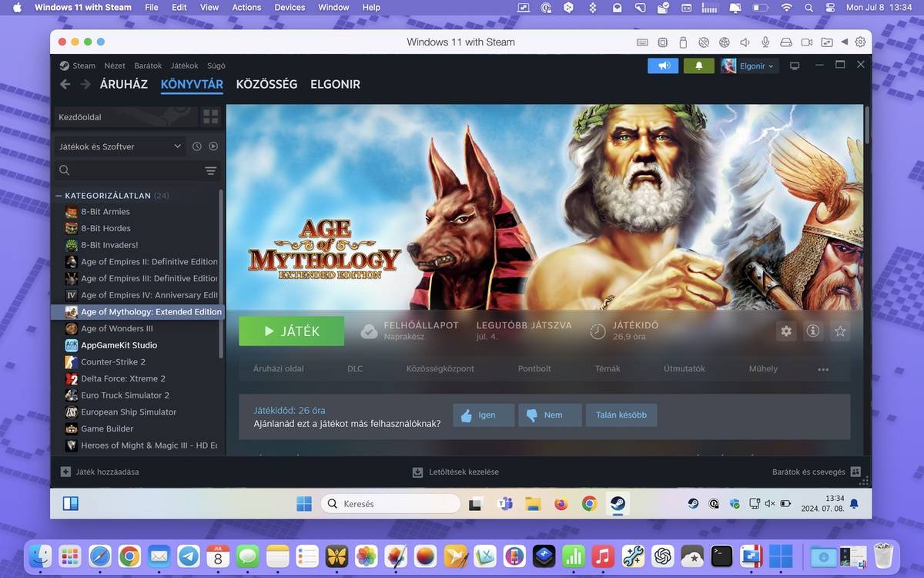Open the Műhely link
The width and height of the screenshot is (924, 578).
[x=763, y=368]
